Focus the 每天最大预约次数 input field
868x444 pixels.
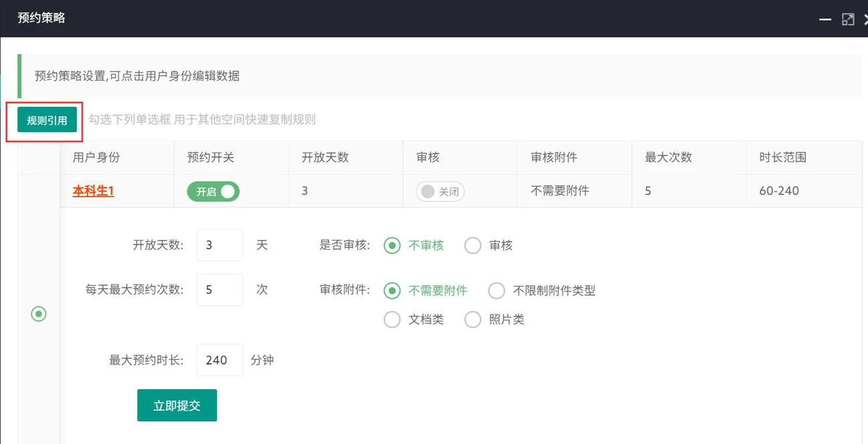click(x=220, y=290)
